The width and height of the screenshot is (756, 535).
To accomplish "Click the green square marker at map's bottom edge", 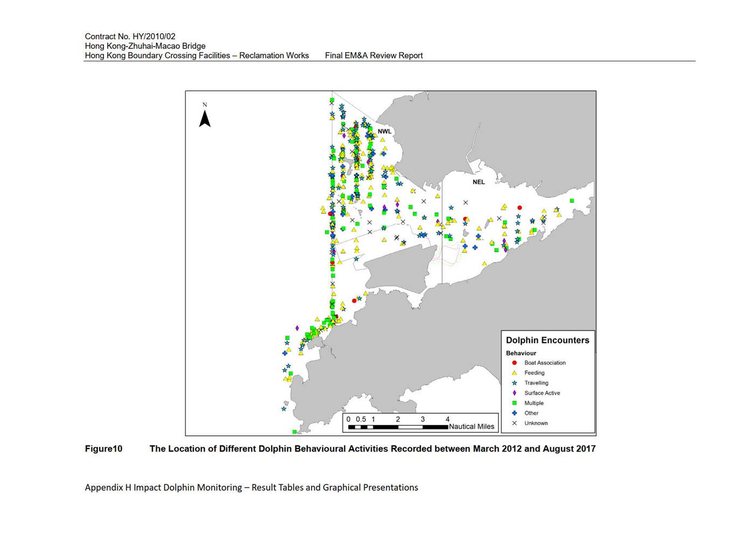I will pyautogui.click(x=294, y=432).
